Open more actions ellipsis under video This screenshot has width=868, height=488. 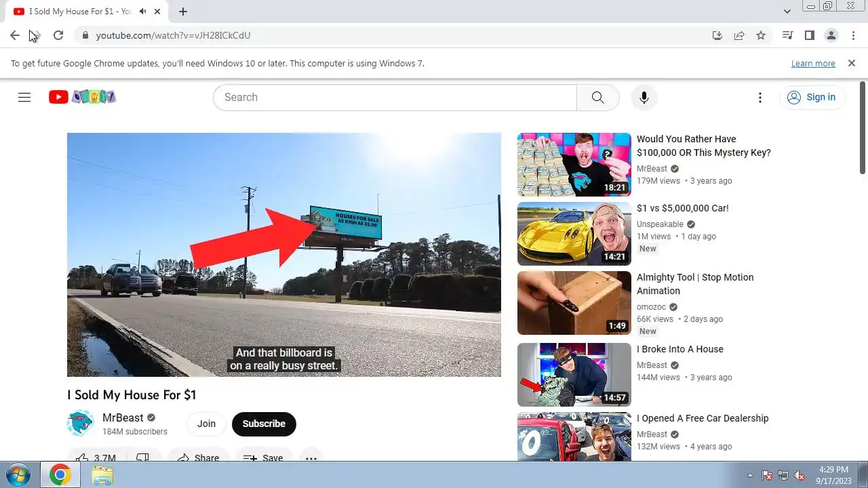[x=311, y=458]
